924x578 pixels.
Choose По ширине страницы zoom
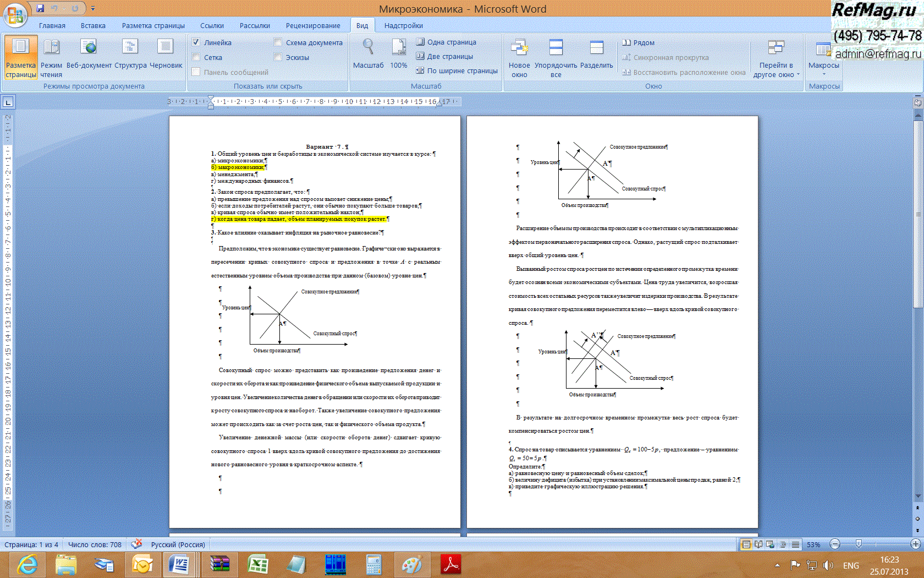(457, 70)
